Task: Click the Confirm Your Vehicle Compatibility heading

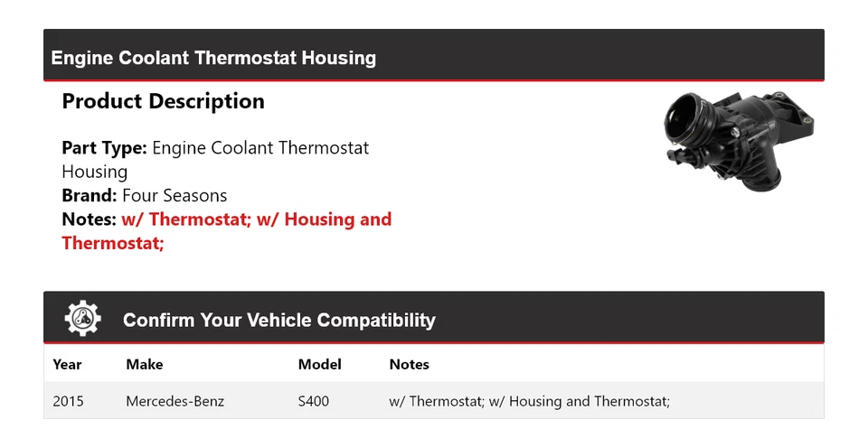Action: coord(278,320)
